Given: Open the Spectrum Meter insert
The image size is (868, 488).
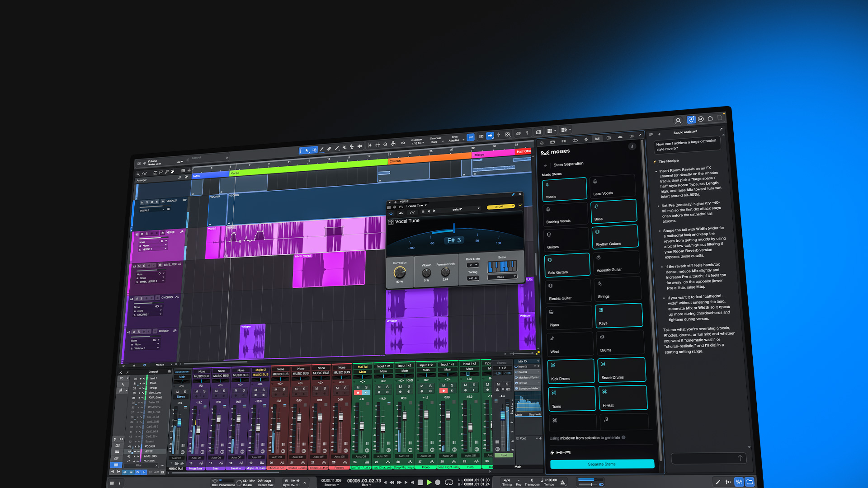Looking at the screenshot, I should coord(528,389).
